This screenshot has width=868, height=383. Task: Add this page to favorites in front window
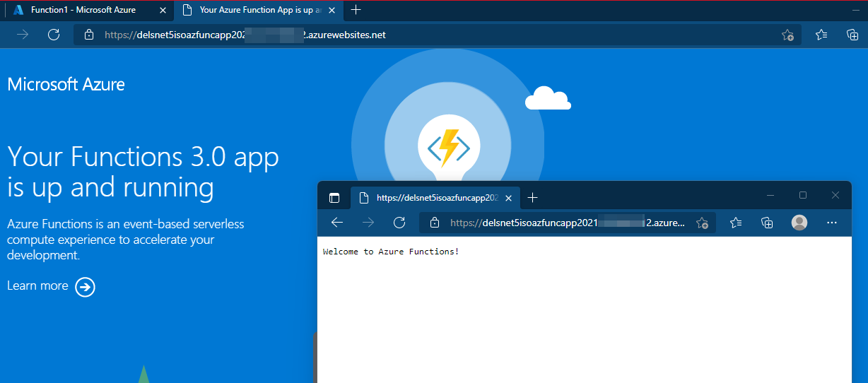click(x=702, y=223)
